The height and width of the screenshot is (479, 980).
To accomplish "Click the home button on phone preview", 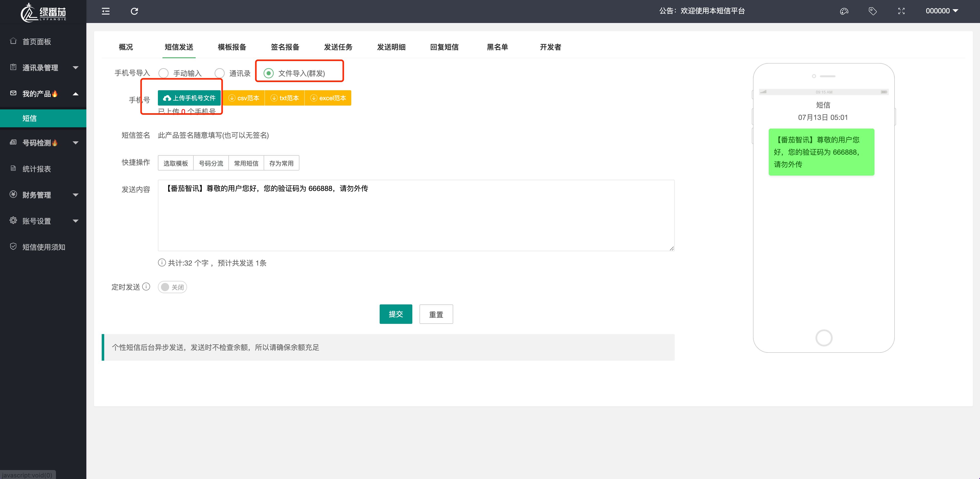I will pyautogui.click(x=824, y=338).
